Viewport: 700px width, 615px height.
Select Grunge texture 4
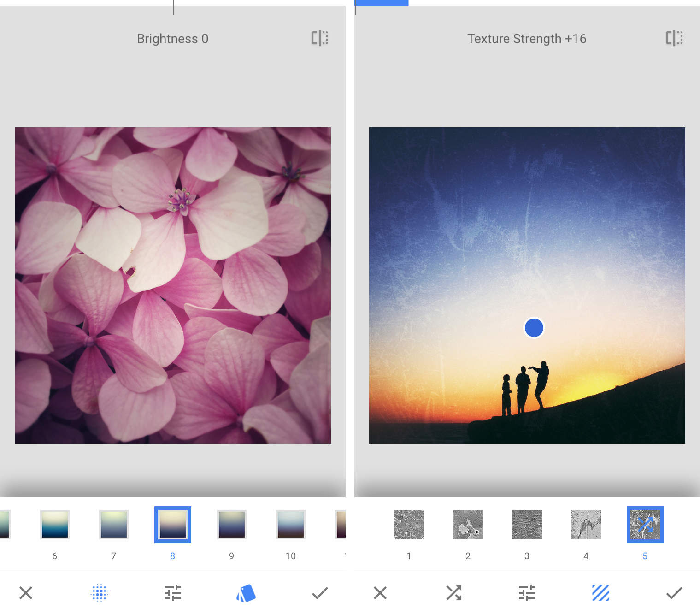pos(586,525)
